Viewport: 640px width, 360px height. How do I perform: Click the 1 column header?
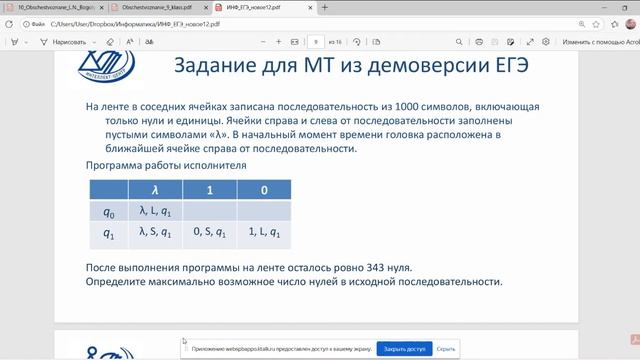tap(210, 190)
